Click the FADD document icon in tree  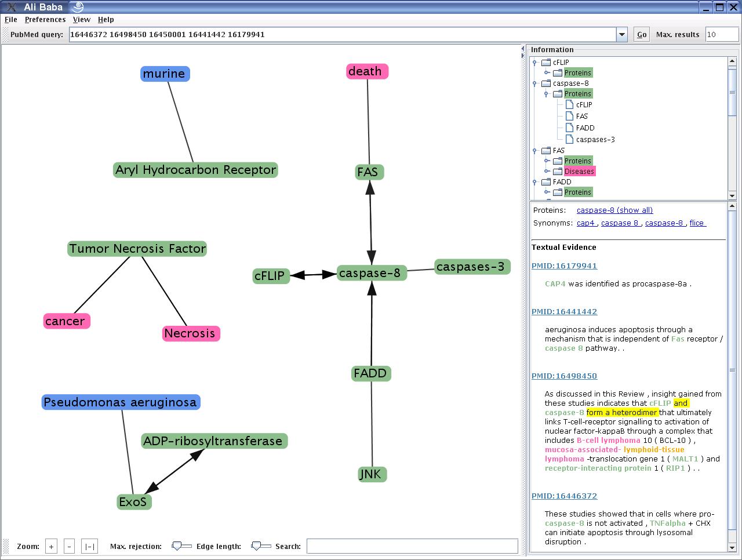coord(569,128)
